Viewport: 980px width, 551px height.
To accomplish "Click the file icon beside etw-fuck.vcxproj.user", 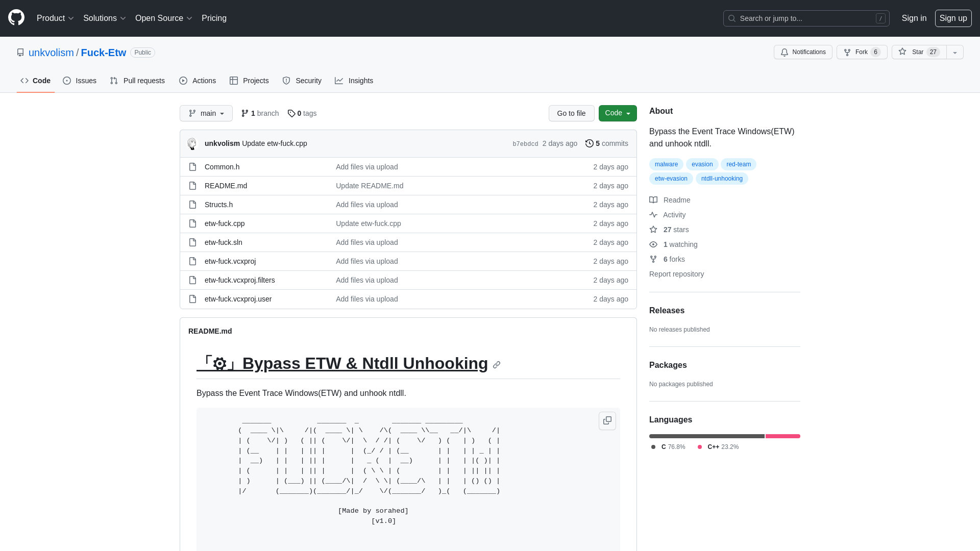I will click(192, 299).
